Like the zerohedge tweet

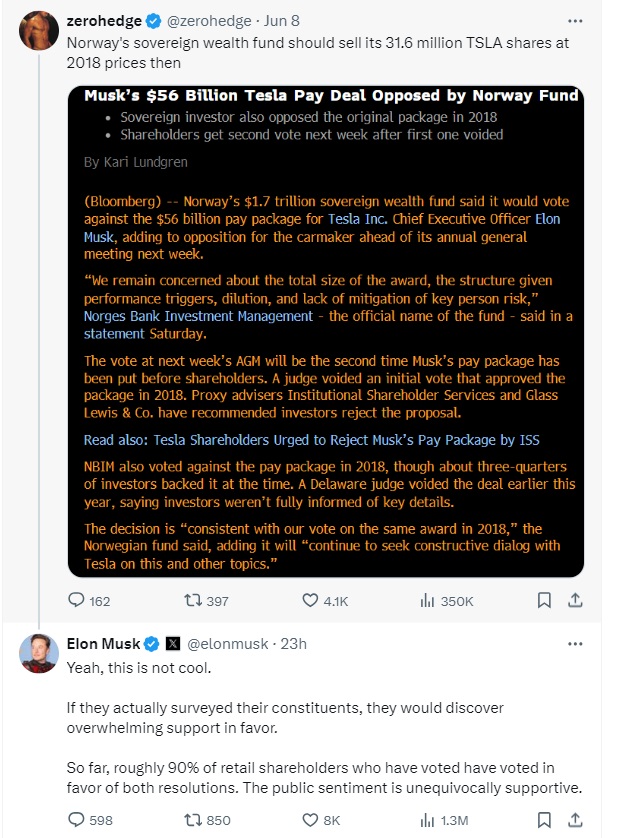(310, 601)
